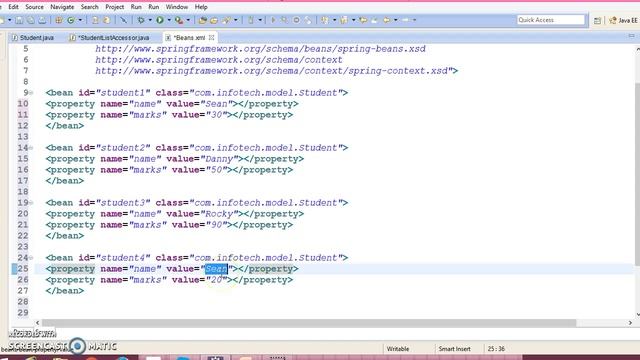Image resolution: width=640 pixels, height=360 pixels.
Task: Click the editor pane's minimize icon
Action: (x=631, y=37)
